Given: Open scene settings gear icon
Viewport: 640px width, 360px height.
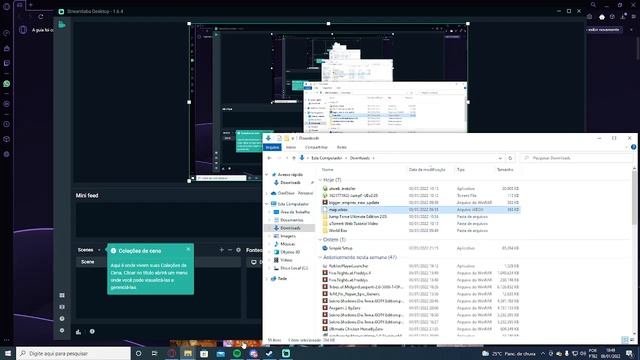Looking at the screenshot, I should point(238,250).
